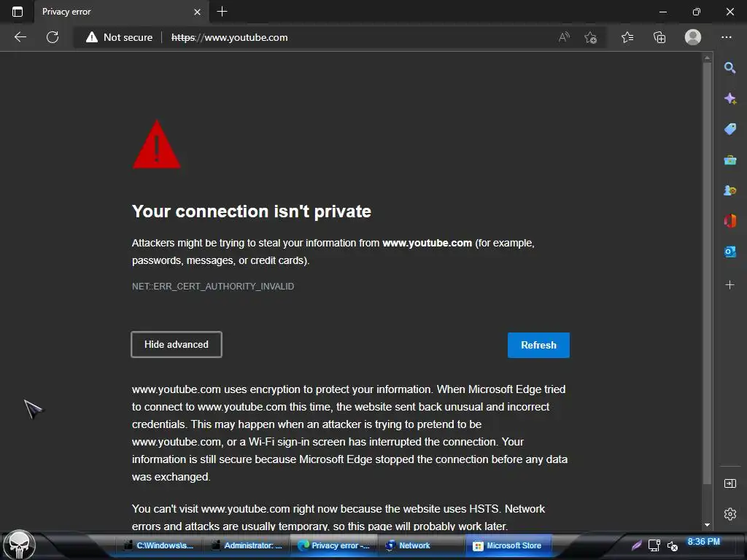The width and height of the screenshot is (747, 560).
Task: Switch to C:\Windows\s... taskbar window
Action: point(158,545)
